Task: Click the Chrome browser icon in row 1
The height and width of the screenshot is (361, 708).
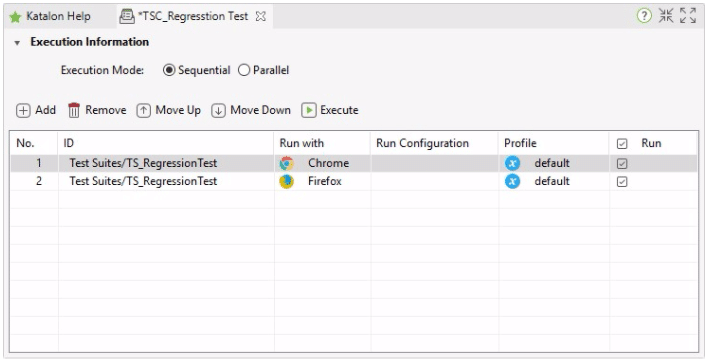Action: (x=286, y=163)
